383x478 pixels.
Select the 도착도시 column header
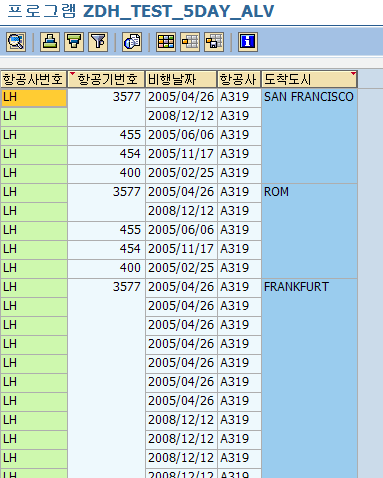tap(309, 79)
